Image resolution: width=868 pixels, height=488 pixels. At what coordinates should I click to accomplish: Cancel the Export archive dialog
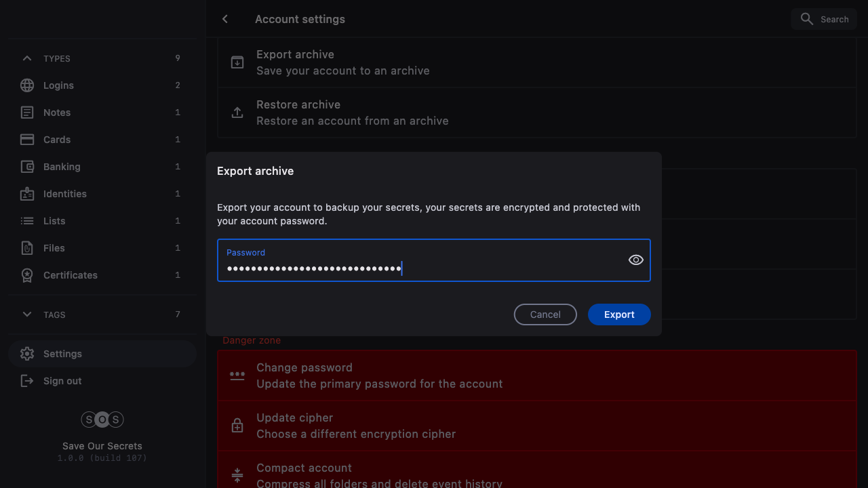pyautogui.click(x=545, y=314)
